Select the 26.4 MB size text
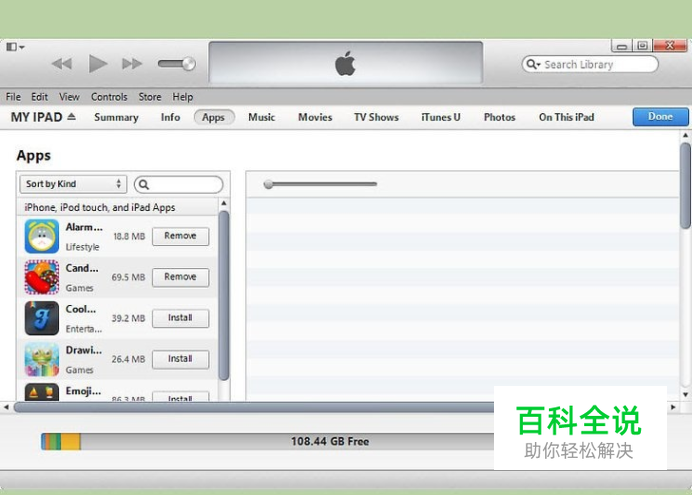This screenshot has width=692, height=495. (128, 360)
